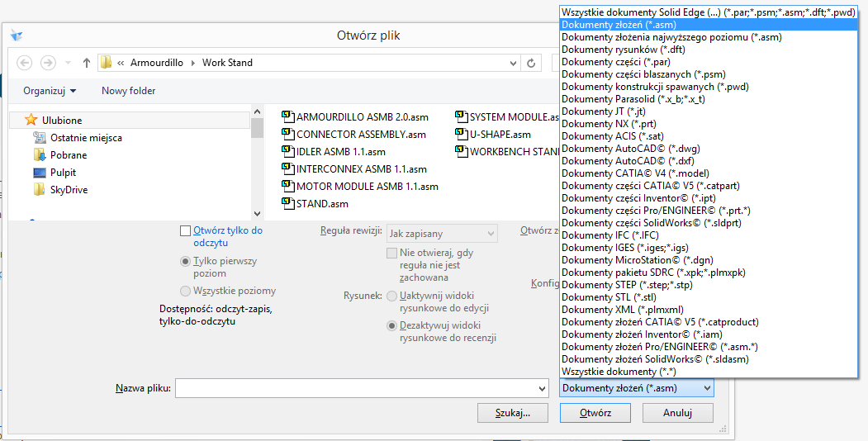Click the Anuluj button
The width and height of the screenshot is (868, 441).
(x=677, y=413)
